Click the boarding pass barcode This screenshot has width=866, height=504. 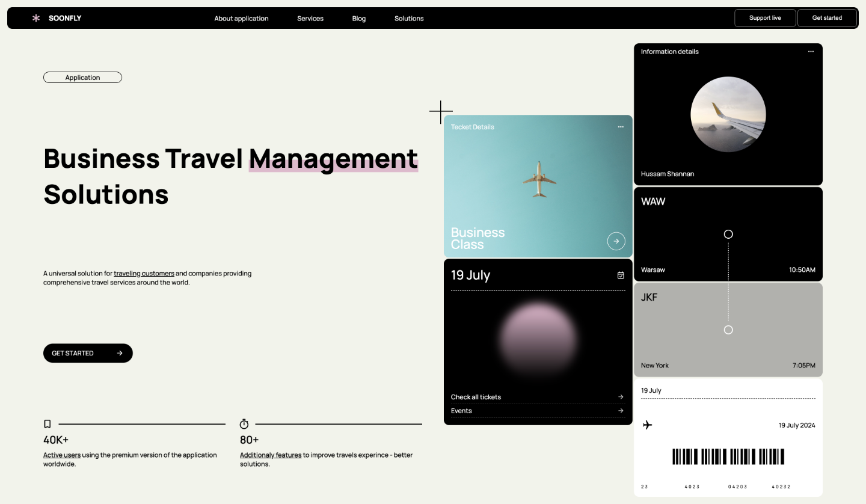coord(728,456)
